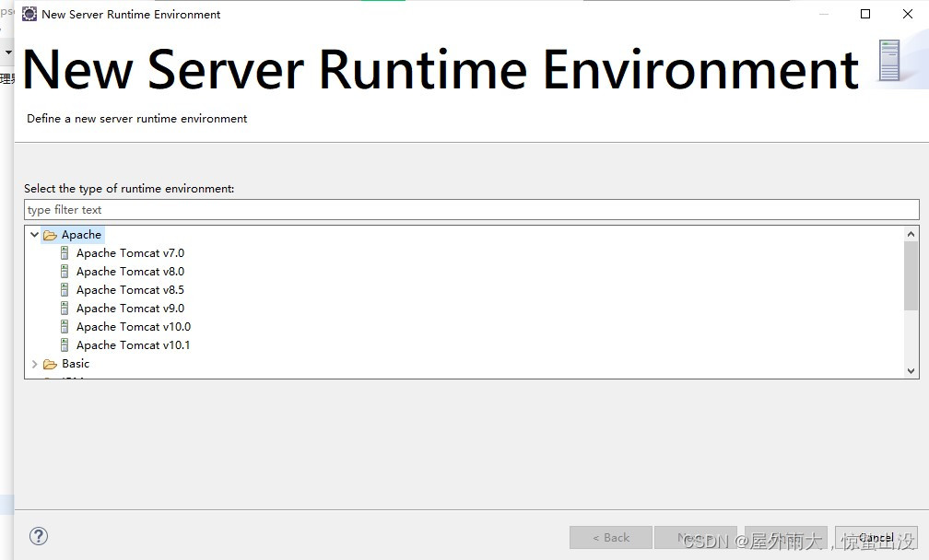Click the Apache Tomcat v8.5 server icon
This screenshot has width=929, height=560.
tap(65, 290)
